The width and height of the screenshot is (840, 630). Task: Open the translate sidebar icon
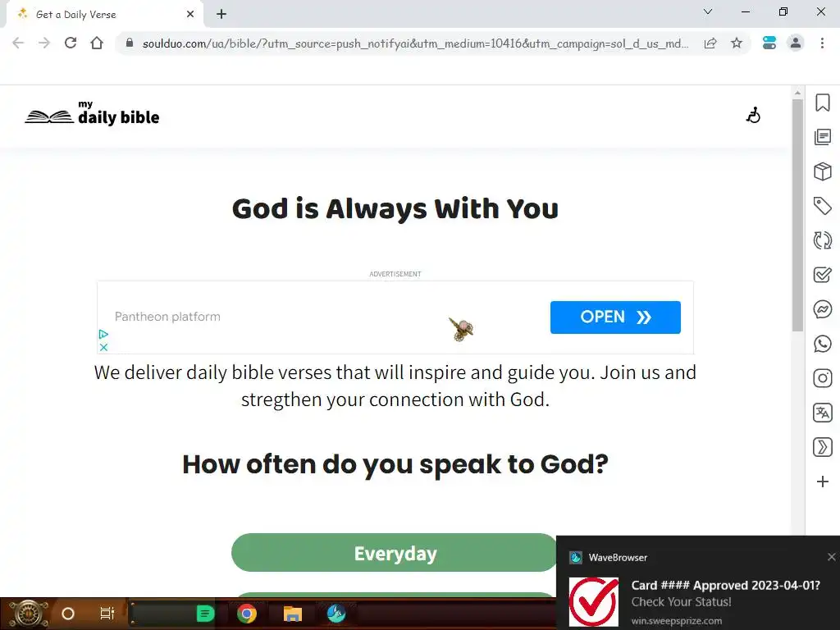click(x=822, y=413)
